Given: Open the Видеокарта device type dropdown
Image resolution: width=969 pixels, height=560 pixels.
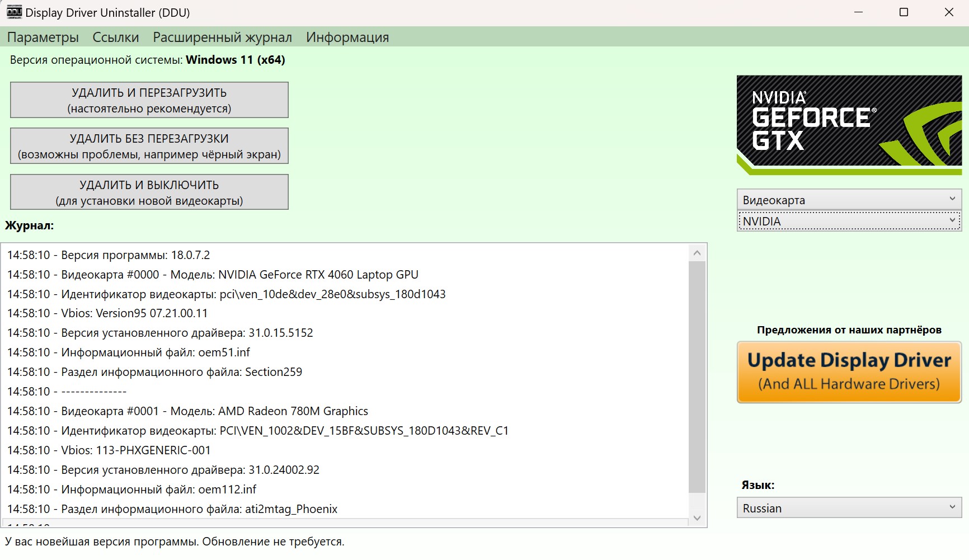Looking at the screenshot, I should pos(849,200).
